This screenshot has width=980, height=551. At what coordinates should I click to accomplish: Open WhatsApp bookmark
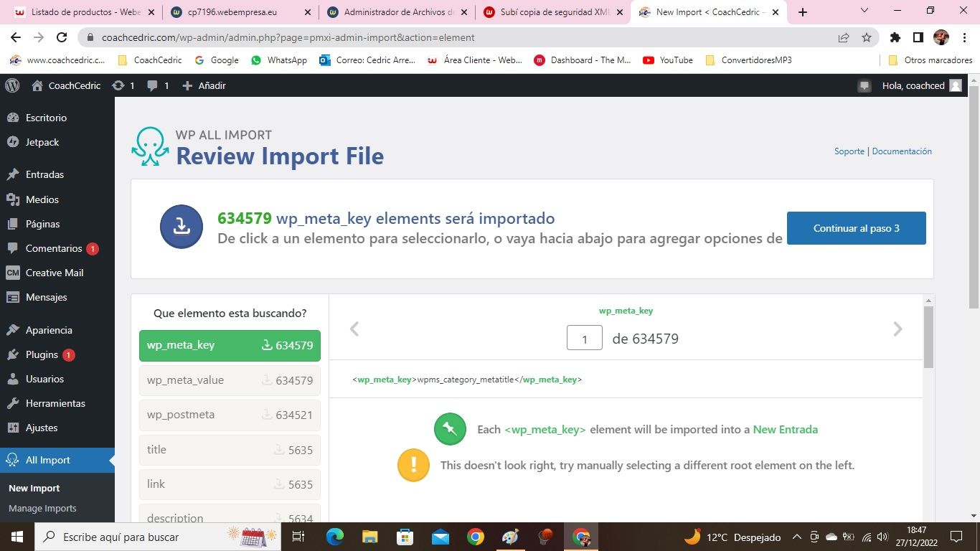[x=279, y=60]
